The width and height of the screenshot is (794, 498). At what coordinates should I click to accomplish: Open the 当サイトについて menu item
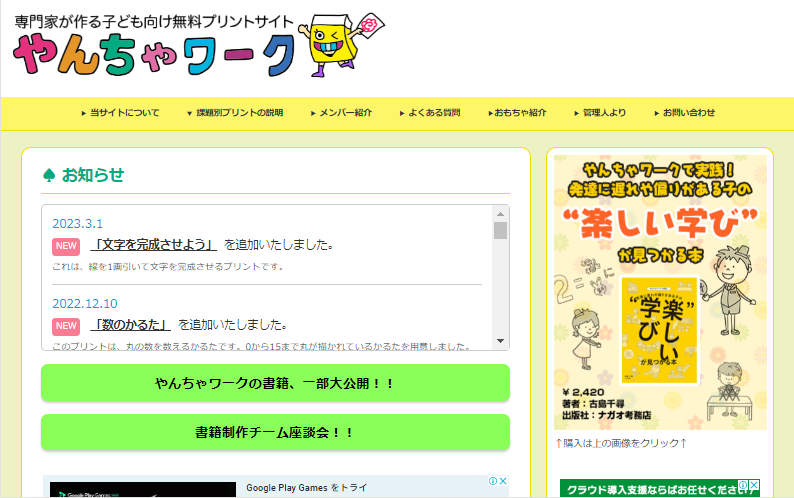click(121, 112)
